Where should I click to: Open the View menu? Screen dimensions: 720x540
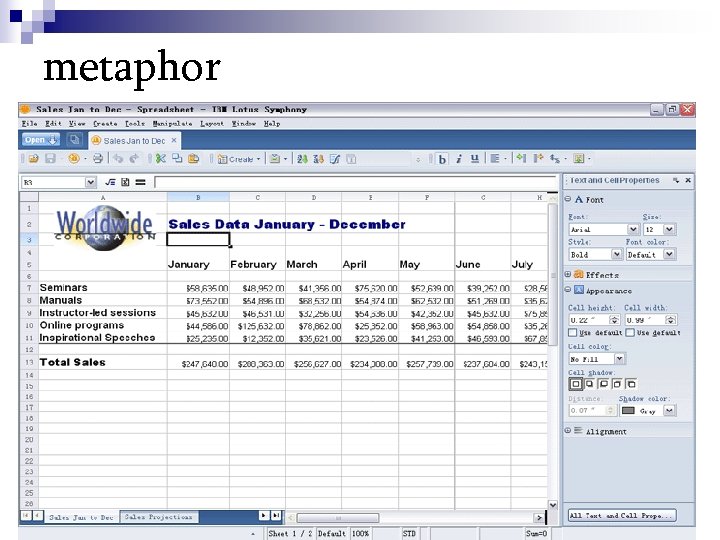(x=77, y=124)
